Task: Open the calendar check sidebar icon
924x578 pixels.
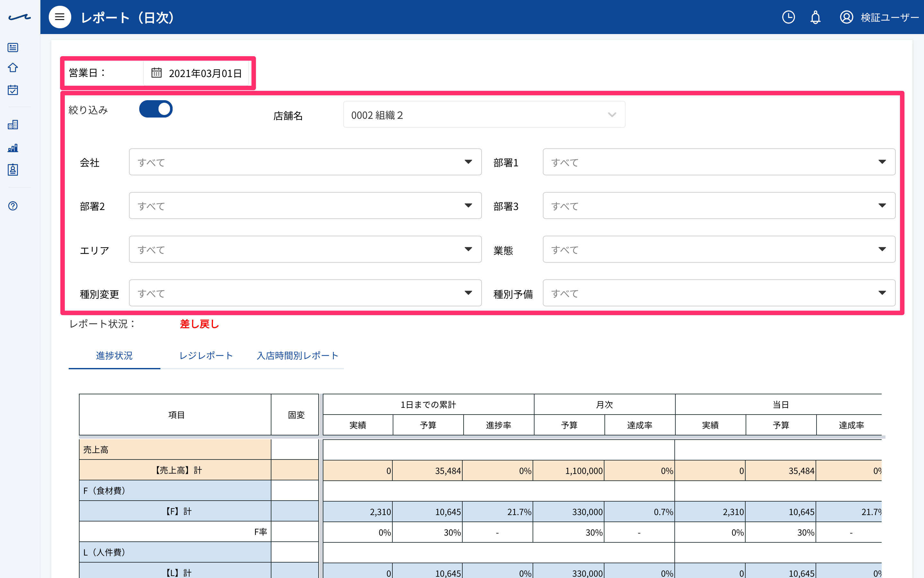Action: pos(13,90)
